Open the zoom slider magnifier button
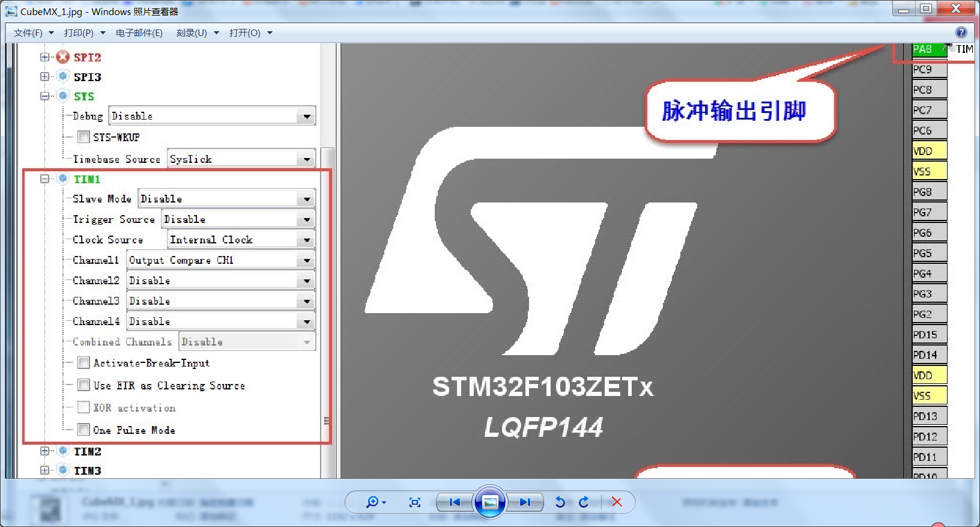 tap(376, 502)
